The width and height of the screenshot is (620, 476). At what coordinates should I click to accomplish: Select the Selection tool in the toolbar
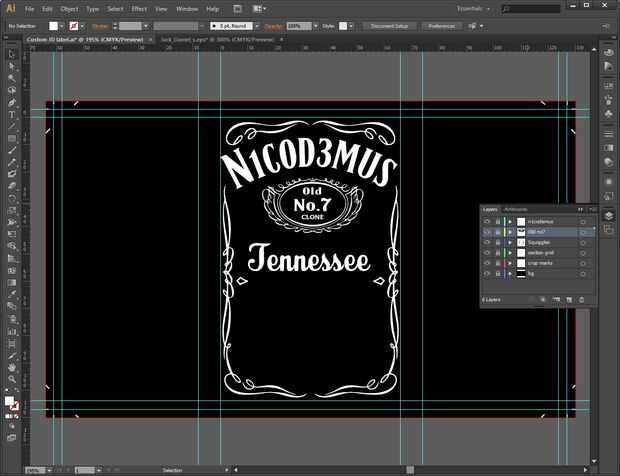(12, 53)
